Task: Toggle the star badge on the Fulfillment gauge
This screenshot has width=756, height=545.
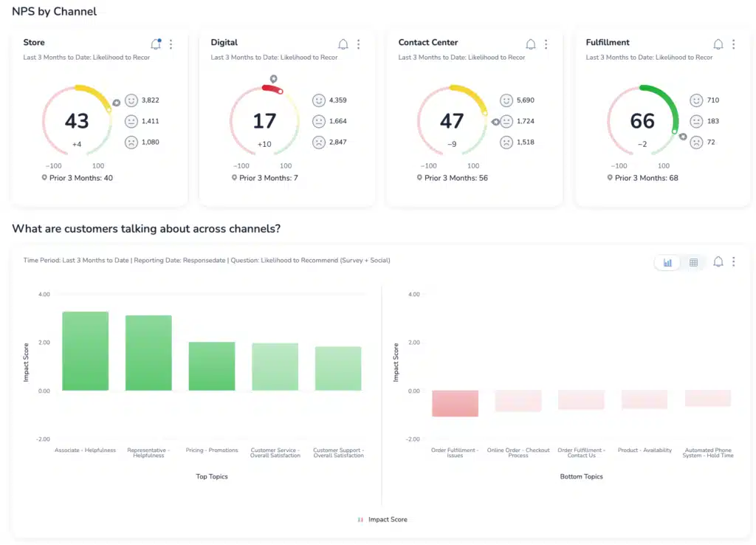Action: tap(682, 137)
